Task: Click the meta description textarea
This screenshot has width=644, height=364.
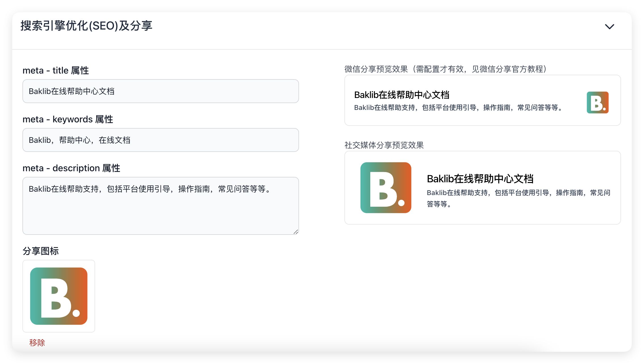Action: (160, 206)
